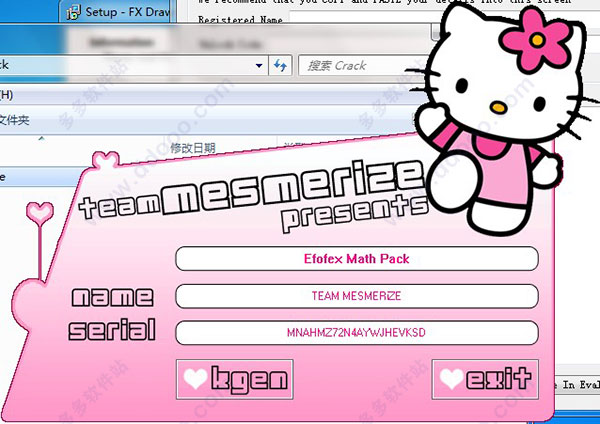Click the Registered Name field in the setup window
This screenshot has width=600, height=424.
[x=364, y=18]
